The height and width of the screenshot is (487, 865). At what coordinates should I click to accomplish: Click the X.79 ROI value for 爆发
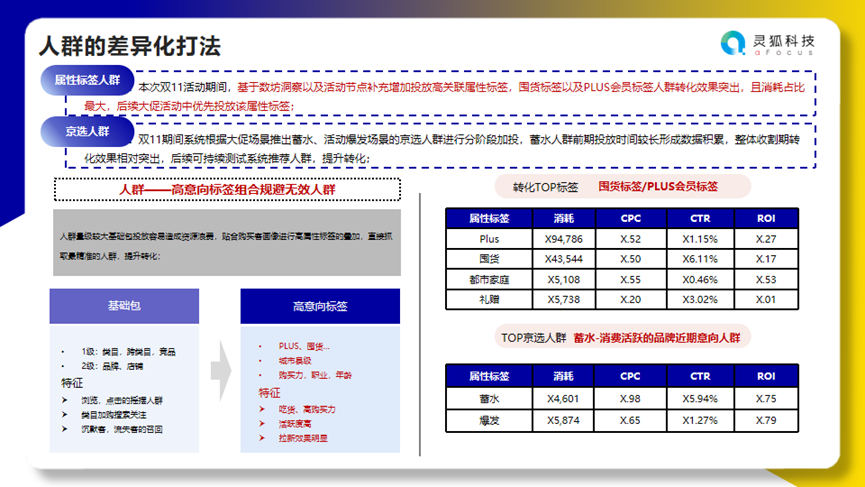[x=766, y=420]
